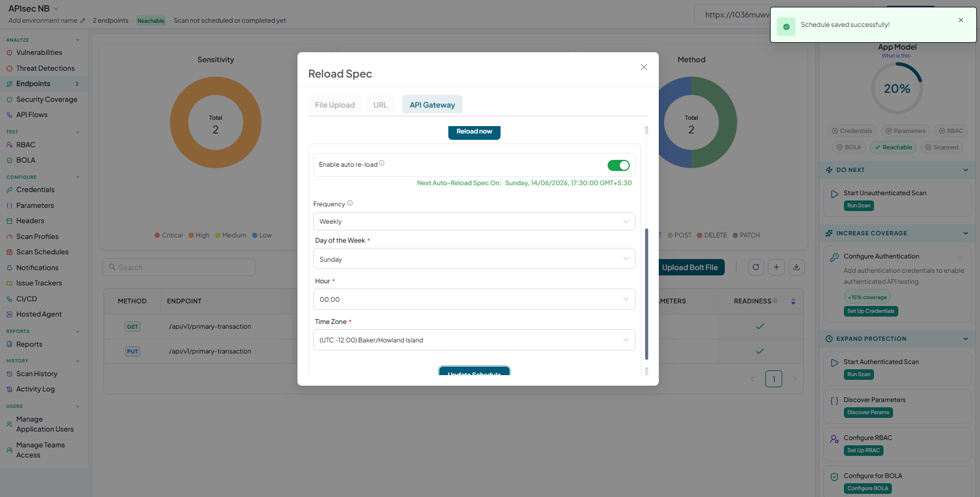Dismiss the Schedule saved notification
The height and width of the screenshot is (497, 980).
point(961,20)
